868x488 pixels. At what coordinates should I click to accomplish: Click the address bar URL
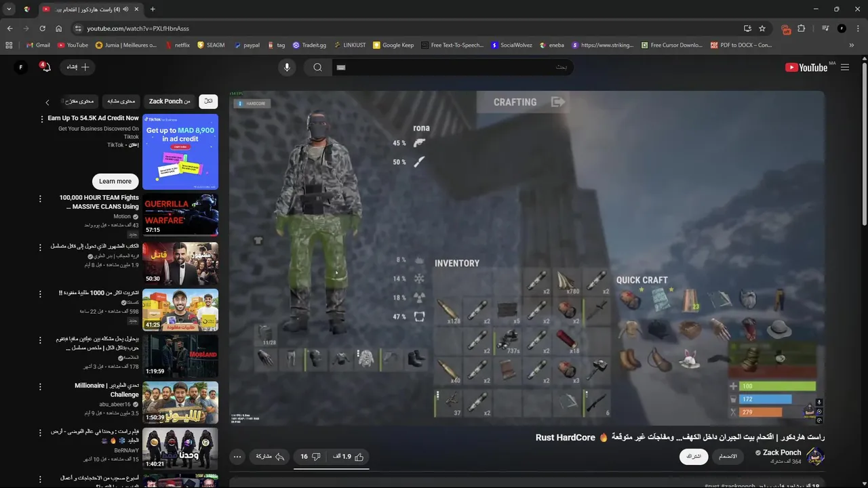(138, 28)
